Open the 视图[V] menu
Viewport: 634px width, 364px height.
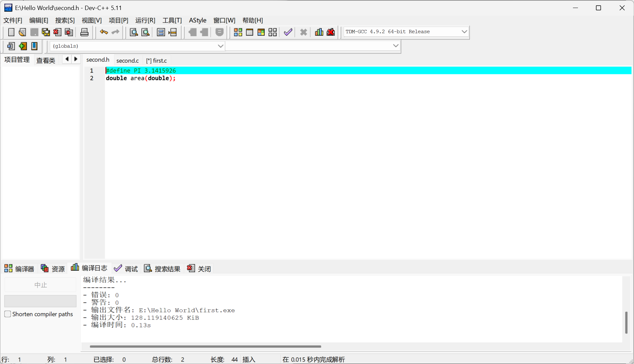click(x=92, y=20)
